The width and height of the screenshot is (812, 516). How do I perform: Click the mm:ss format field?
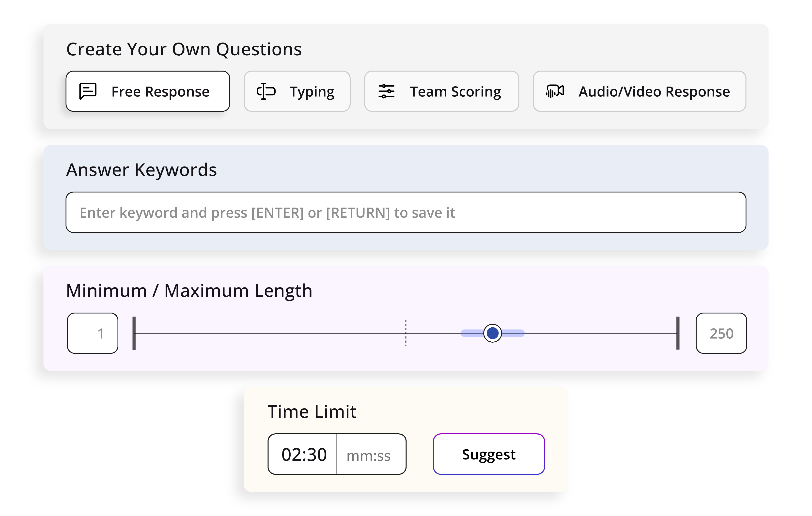[x=371, y=454]
